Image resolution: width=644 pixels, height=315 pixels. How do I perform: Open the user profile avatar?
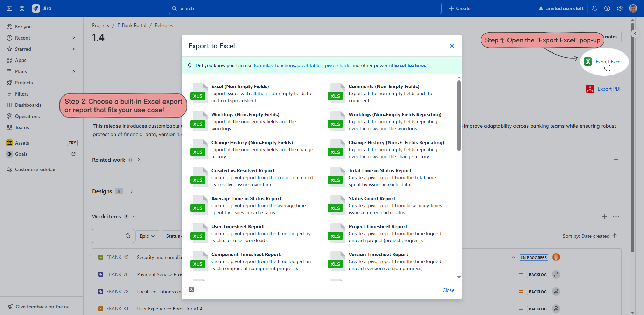(x=633, y=8)
